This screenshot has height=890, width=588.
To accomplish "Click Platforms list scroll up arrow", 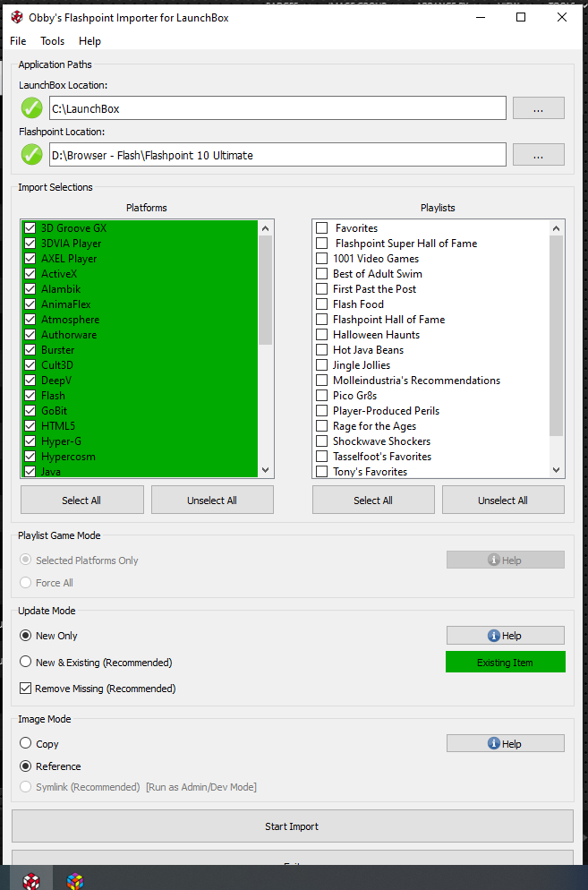I will pos(266,228).
